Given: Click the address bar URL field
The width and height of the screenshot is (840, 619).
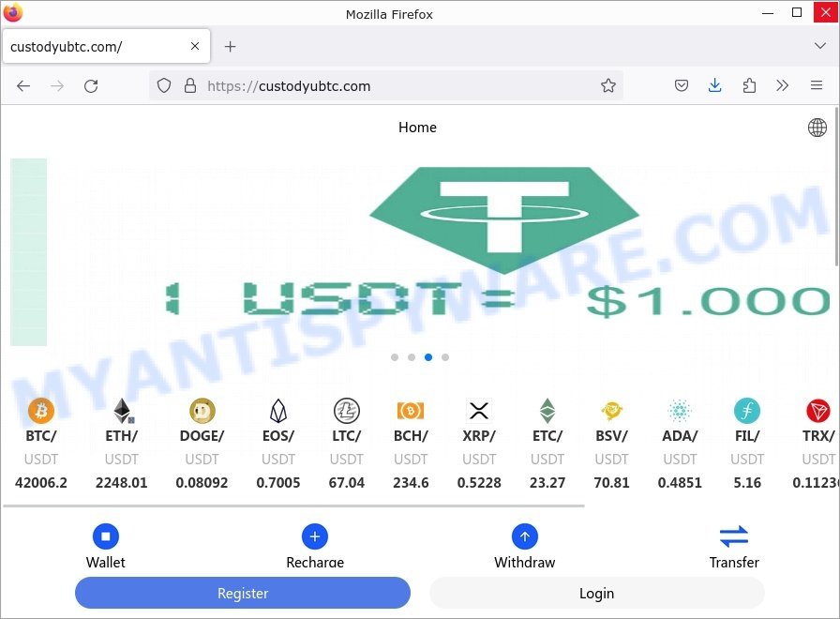Looking at the screenshot, I should tap(385, 85).
